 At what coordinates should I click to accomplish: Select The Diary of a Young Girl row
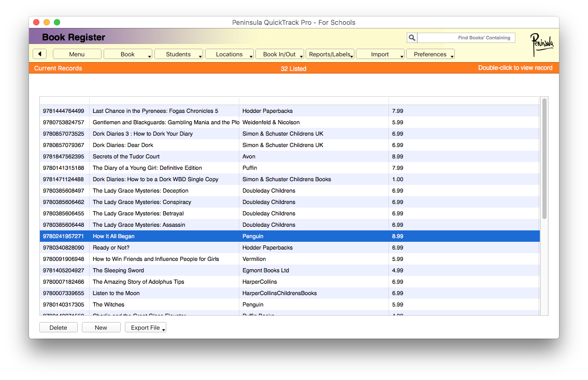[290, 168]
